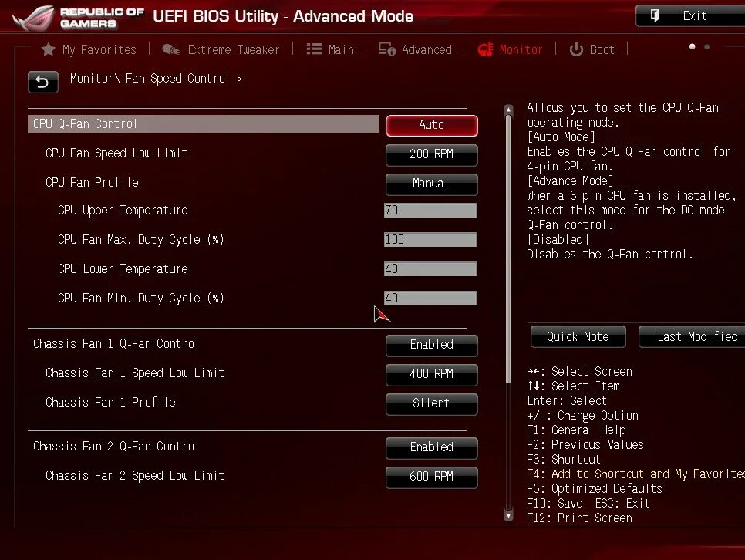
Task: Click the scrollbar up arrow
Action: coord(508,110)
